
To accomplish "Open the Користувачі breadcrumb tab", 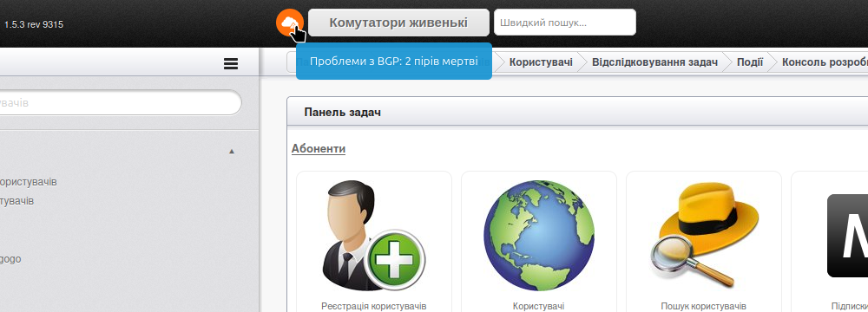I will pos(541,62).
